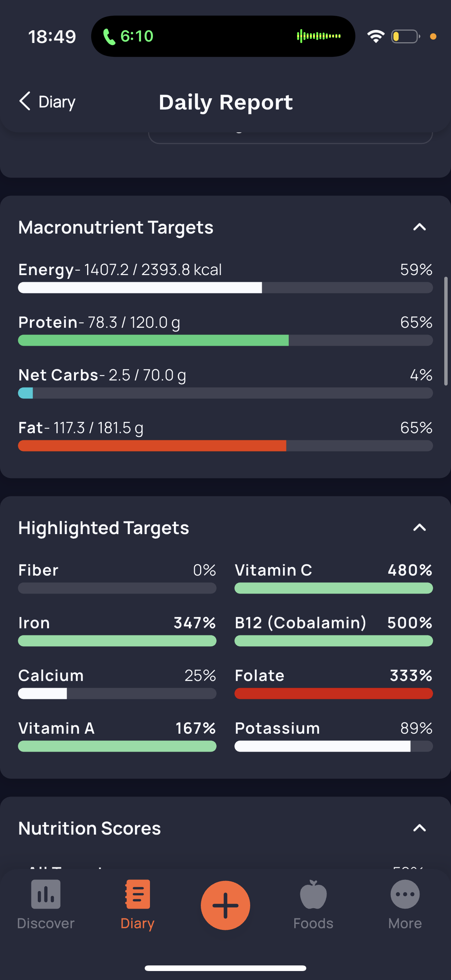Open the Protein 78.3 / 120.0 g row
Image resolution: width=451 pixels, height=980 pixels.
[225, 330]
